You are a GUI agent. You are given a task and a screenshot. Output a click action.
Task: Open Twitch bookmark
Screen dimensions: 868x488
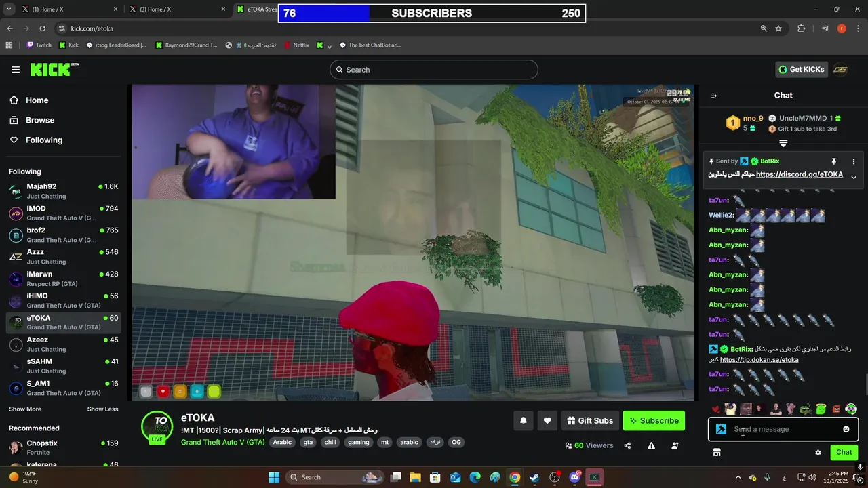[x=39, y=45]
